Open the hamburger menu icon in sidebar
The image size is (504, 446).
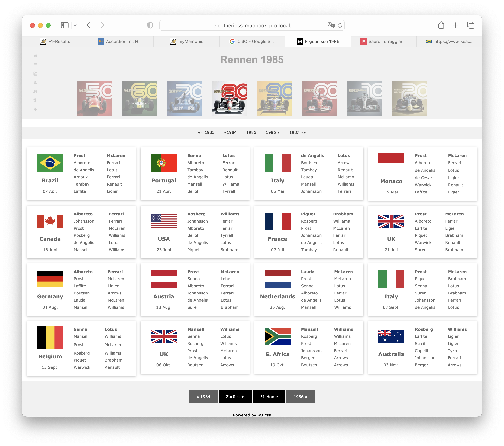coord(35,65)
